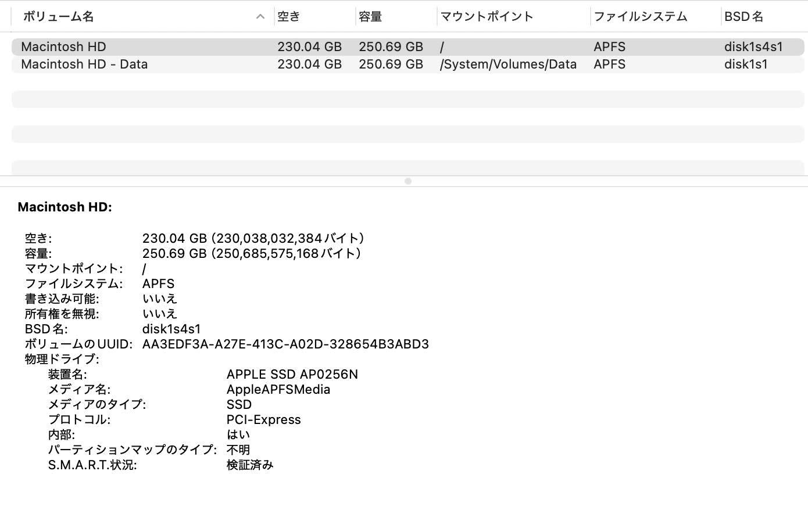
Task: Click the 不明 partition map type value
Action: click(238, 450)
